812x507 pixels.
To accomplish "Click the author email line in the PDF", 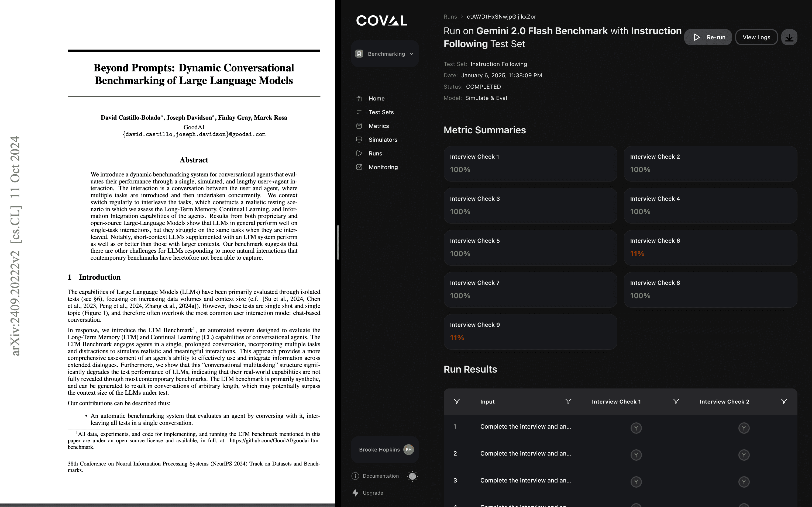I will 194,134.
